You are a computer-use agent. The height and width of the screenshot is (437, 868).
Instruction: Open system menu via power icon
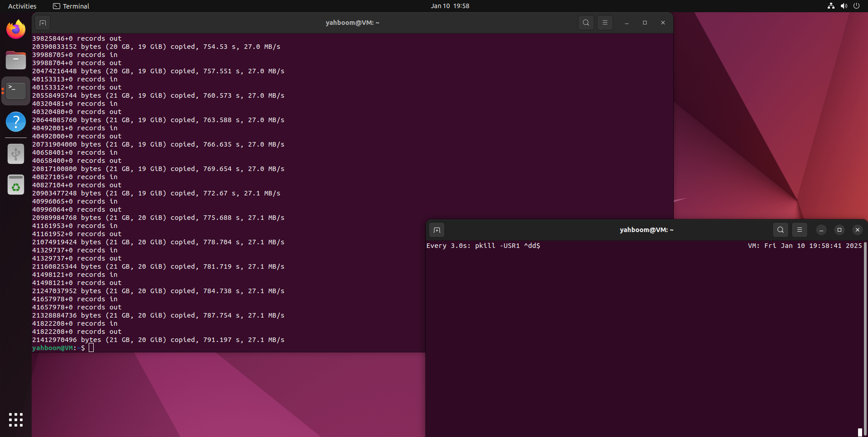point(856,6)
